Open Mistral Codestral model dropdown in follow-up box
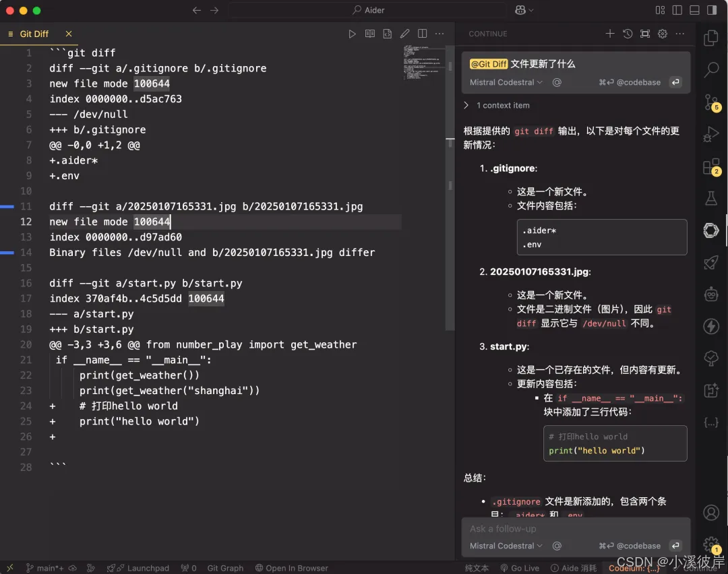728x574 pixels. [506, 546]
